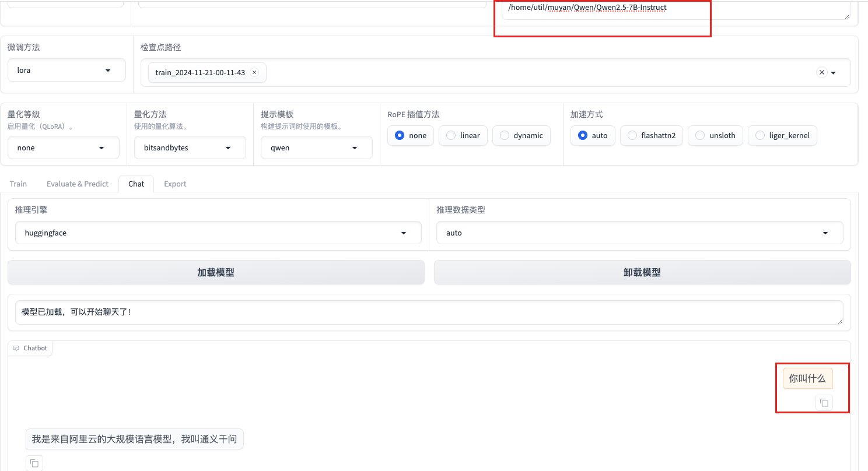
Task: Enable flashattn2 acceleration
Action: (x=632, y=135)
